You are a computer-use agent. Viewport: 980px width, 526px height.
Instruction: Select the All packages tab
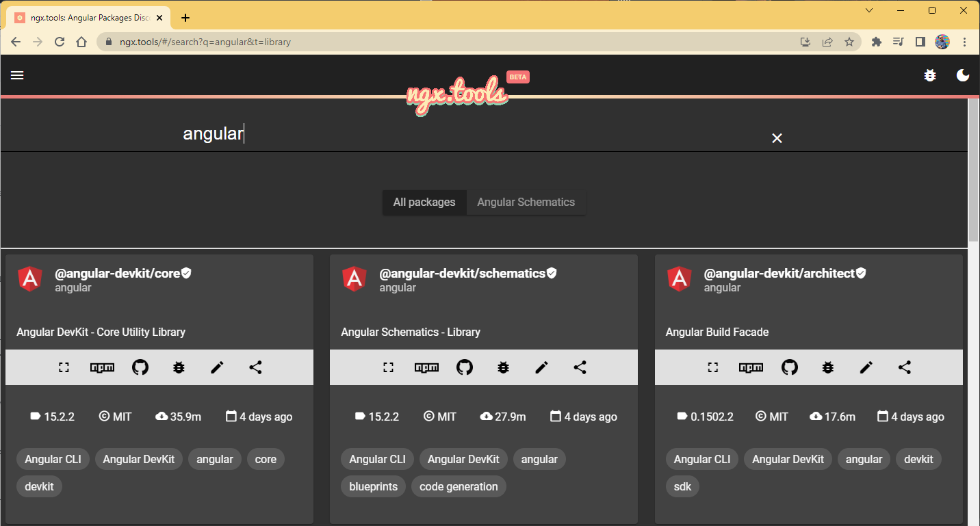[x=424, y=202]
